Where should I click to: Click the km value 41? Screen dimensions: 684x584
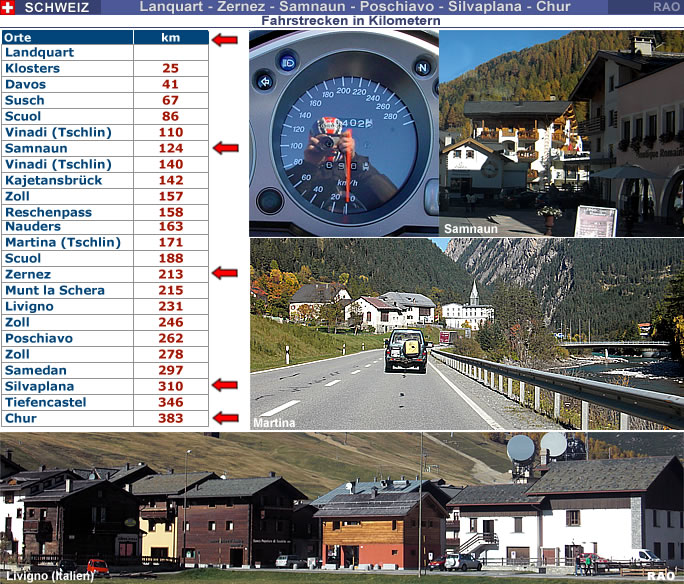(x=171, y=84)
